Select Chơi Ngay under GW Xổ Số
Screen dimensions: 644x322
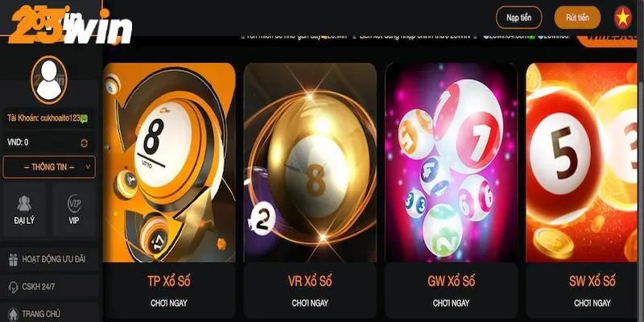click(x=451, y=303)
